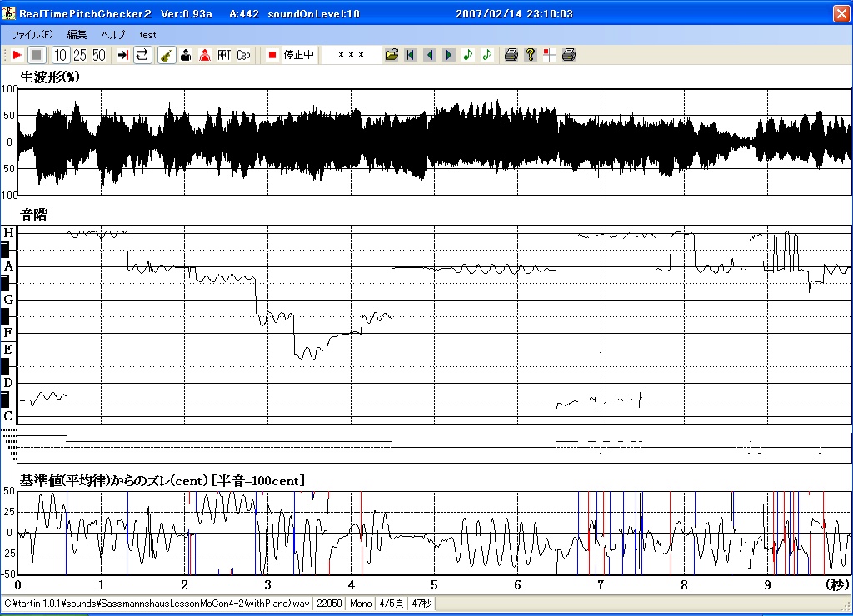Click the 8 second mark on time axis

click(684, 585)
